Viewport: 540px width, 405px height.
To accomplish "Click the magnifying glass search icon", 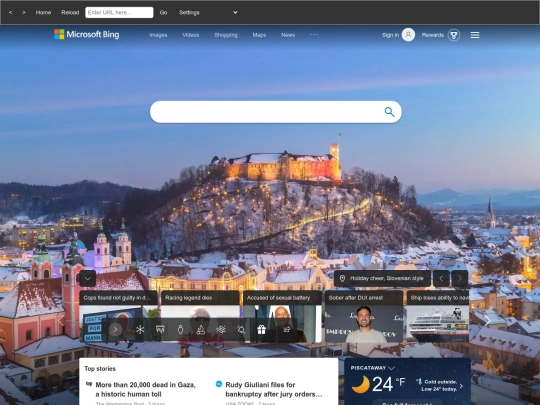I will pyautogui.click(x=390, y=112).
